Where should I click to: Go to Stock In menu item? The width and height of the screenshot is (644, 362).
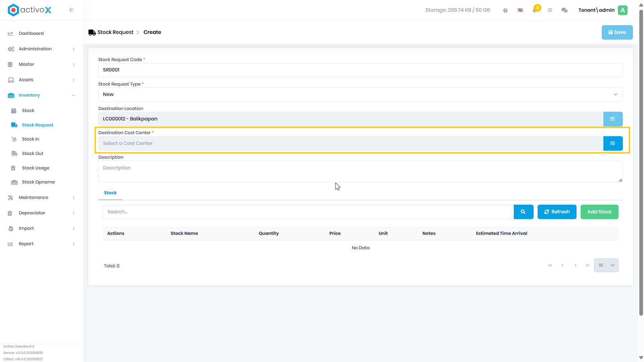(31, 139)
